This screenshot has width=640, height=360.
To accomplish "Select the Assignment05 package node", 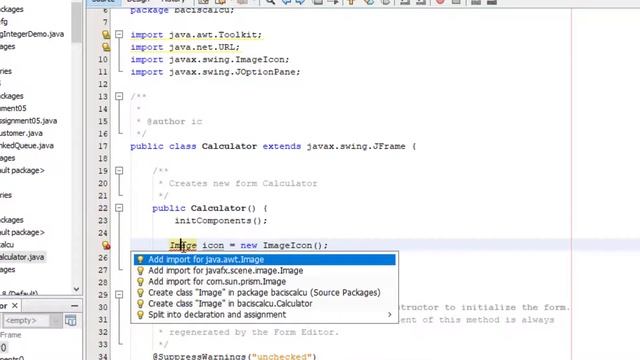I will pos(13,109).
